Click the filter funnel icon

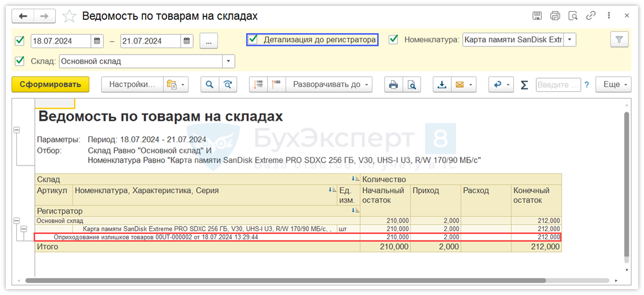coord(620,40)
